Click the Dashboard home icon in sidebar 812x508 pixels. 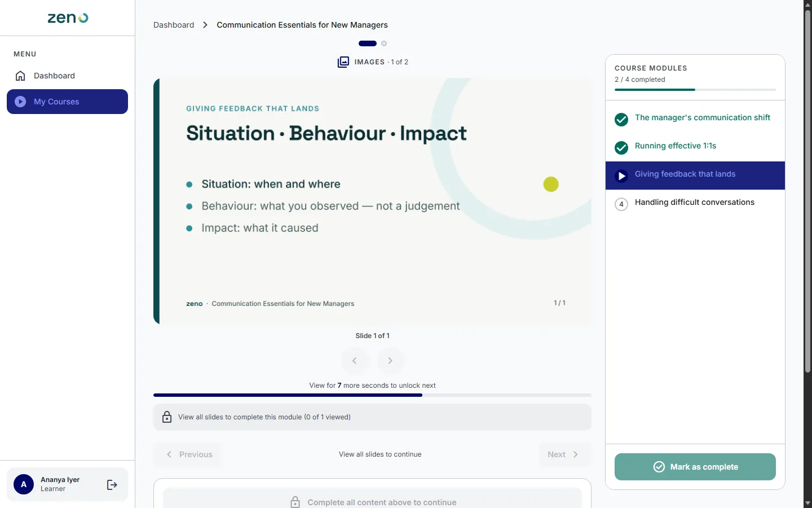click(x=20, y=76)
